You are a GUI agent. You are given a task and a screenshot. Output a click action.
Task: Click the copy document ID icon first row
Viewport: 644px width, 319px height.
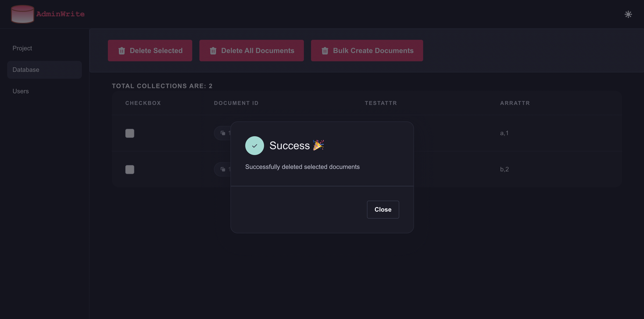click(x=222, y=133)
